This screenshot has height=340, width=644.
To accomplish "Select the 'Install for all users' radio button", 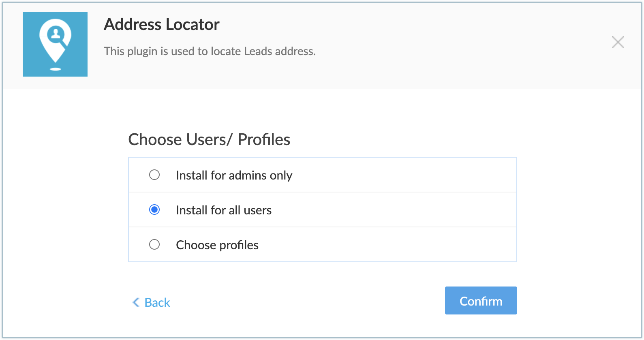I will [x=154, y=210].
